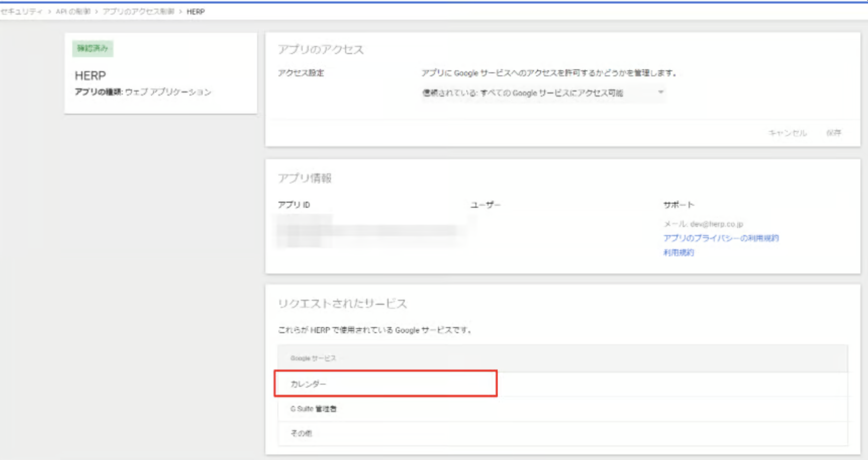
Task: Click the green 確認済み verified badge
Action: (x=92, y=49)
